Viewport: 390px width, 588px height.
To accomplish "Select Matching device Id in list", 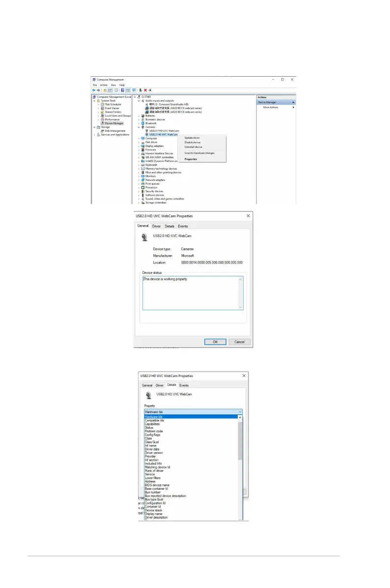I will (157, 467).
